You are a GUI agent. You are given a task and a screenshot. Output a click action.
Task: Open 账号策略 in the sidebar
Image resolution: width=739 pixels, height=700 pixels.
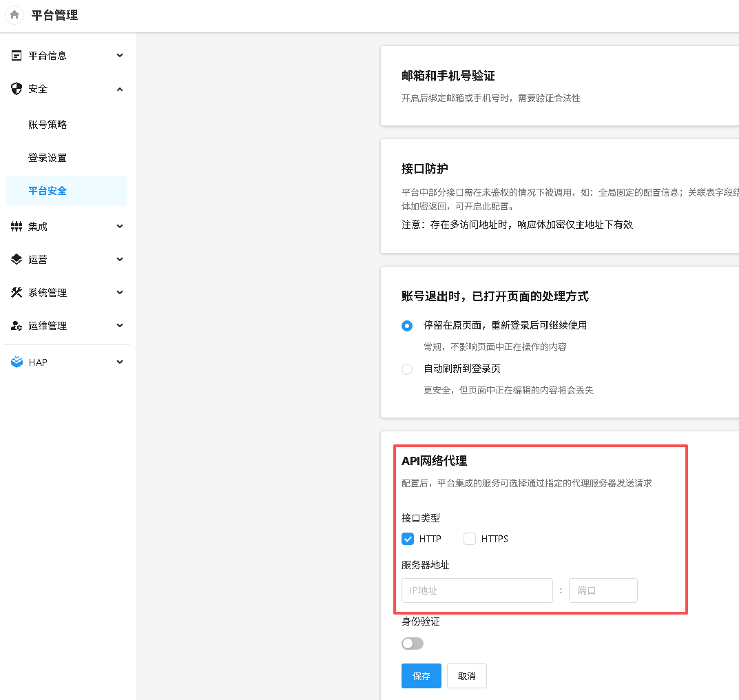pos(48,125)
